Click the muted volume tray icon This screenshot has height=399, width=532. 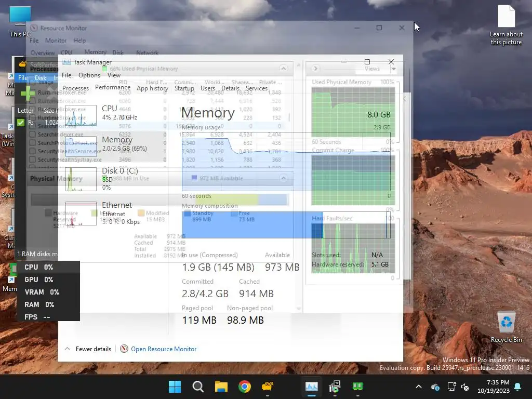[x=465, y=387]
